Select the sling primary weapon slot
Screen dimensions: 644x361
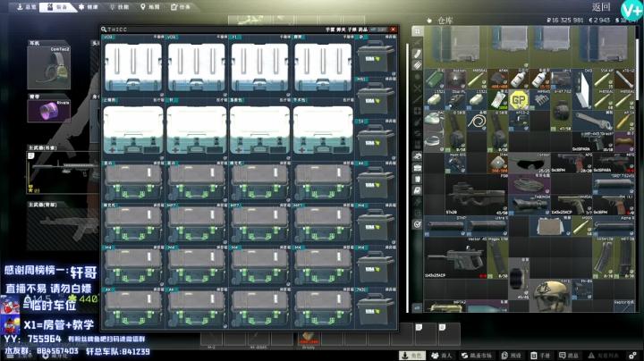(x=63, y=172)
